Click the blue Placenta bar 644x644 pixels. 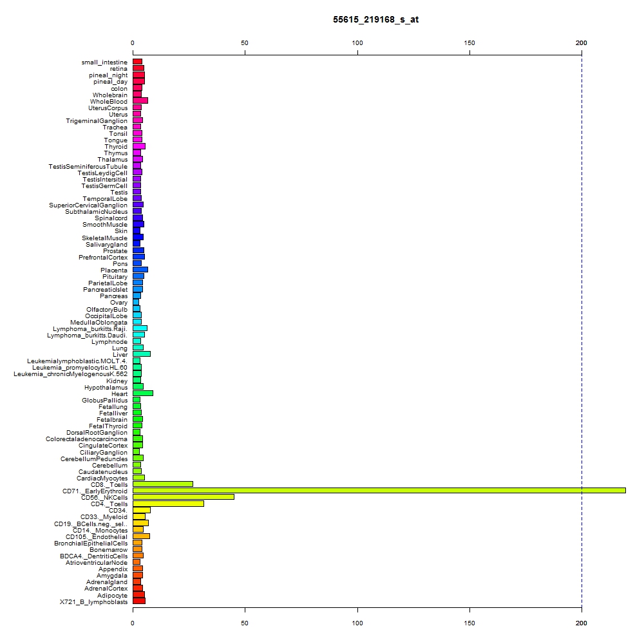coord(140,269)
